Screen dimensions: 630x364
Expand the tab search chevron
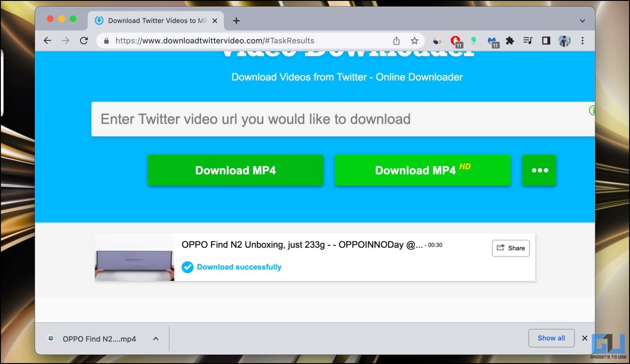[x=582, y=21]
